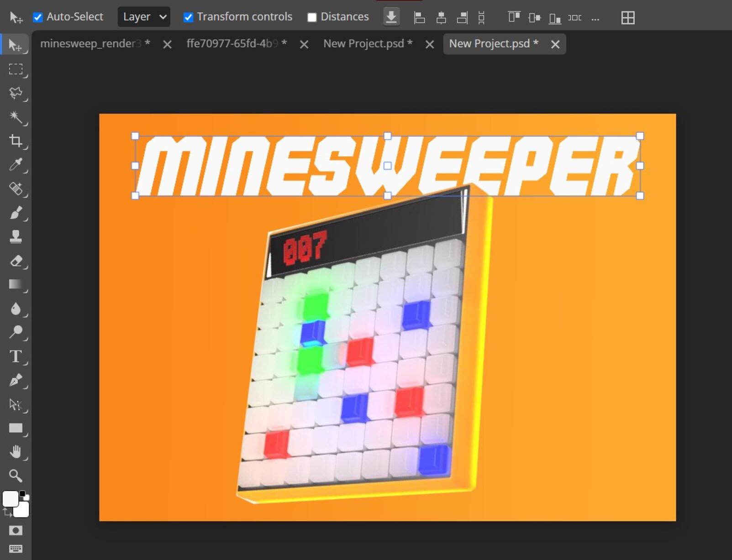Select the Move tool in the left toolbar
The image size is (732, 560).
[x=16, y=45]
